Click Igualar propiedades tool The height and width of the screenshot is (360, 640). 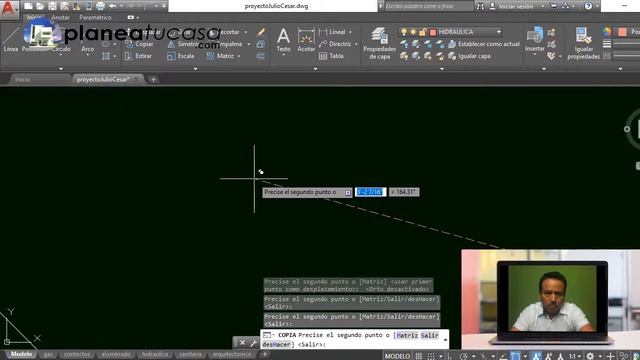pyautogui.click(x=584, y=43)
